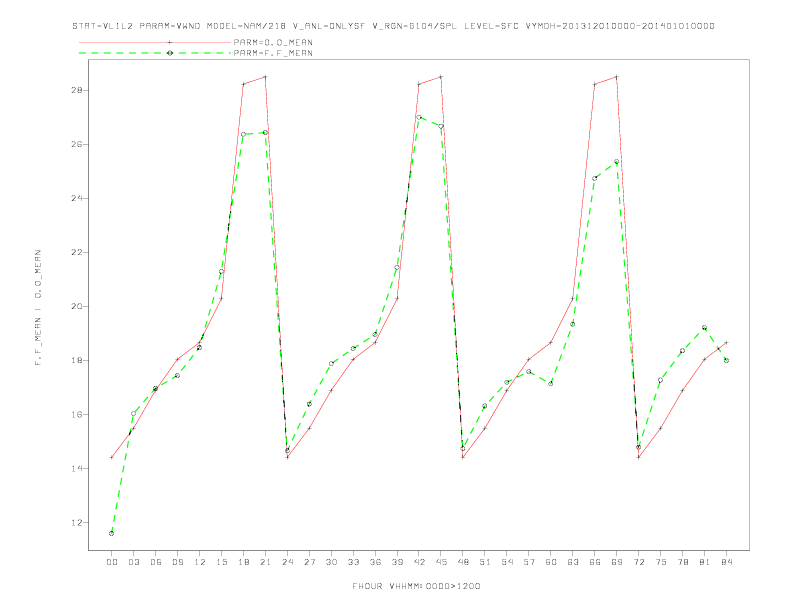Screen dimensions: 792x612
Task: Click x-axis forecast hour label 66
Action: tap(595, 562)
